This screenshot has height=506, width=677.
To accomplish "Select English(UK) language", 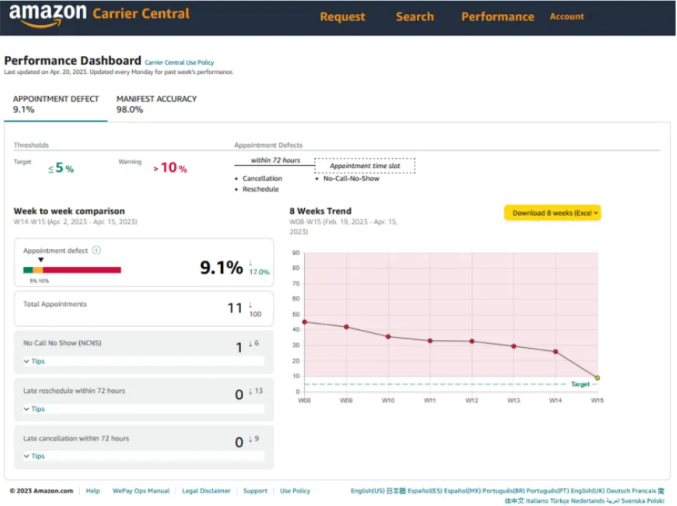I will pyautogui.click(x=588, y=491).
